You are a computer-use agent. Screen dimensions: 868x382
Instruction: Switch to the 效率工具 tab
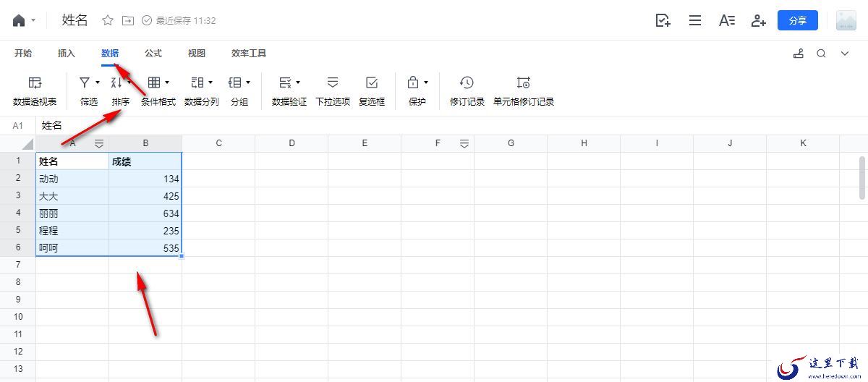point(249,53)
